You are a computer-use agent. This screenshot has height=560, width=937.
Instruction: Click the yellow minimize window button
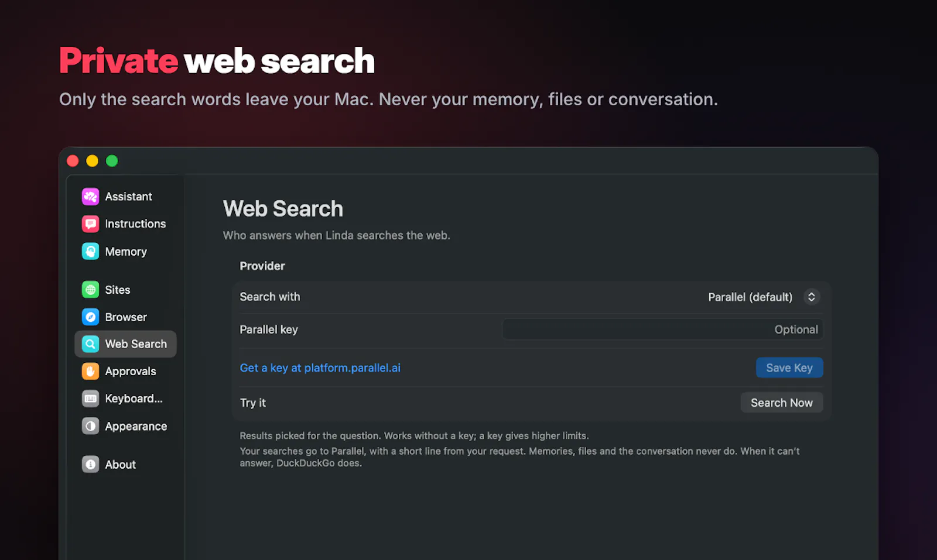92,161
